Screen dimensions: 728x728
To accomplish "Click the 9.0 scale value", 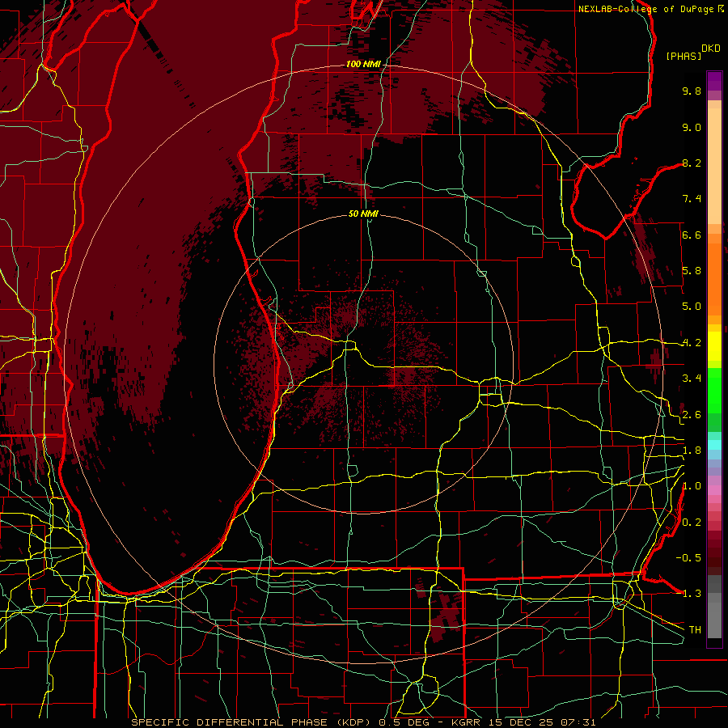I will point(692,127).
